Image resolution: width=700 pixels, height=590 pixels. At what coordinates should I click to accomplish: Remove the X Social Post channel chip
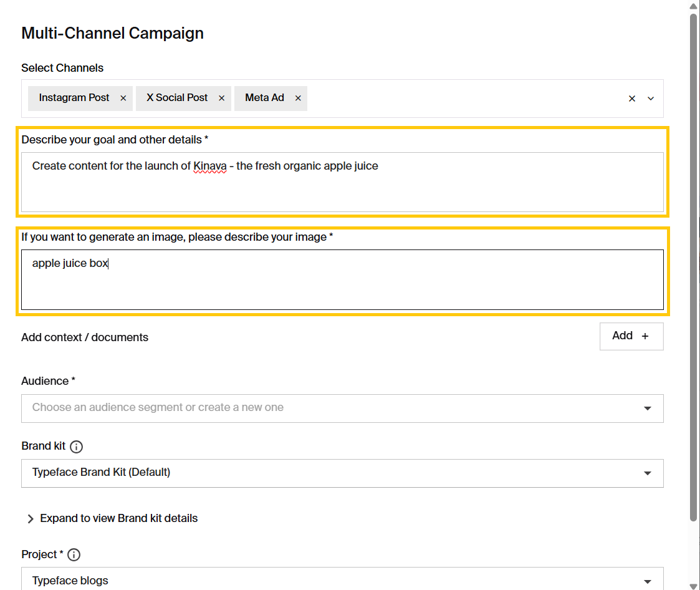[x=221, y=98]
